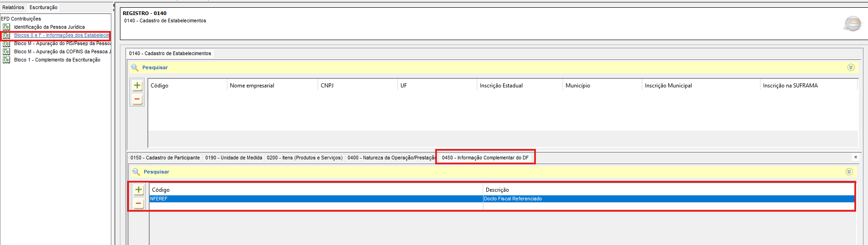Image resolution: width=868 pixels, height=245 pixels.
Task: Expand the lower Pesquisar search panel
Action: pos(849,172)
